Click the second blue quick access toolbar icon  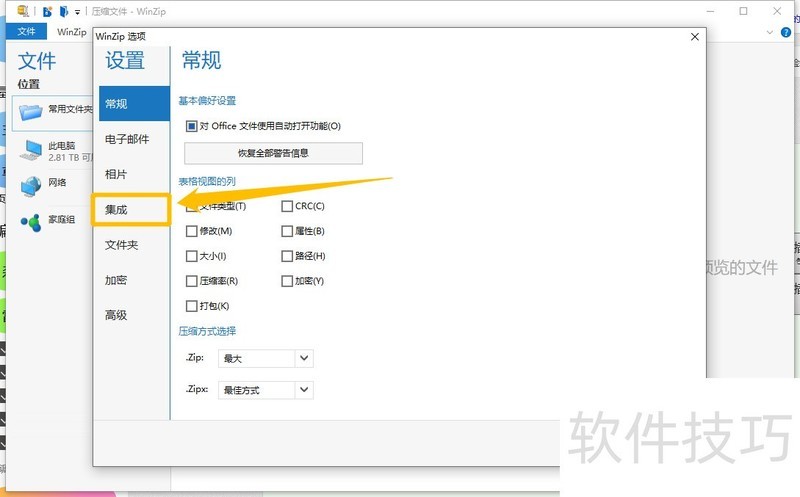tap(64, 11)
